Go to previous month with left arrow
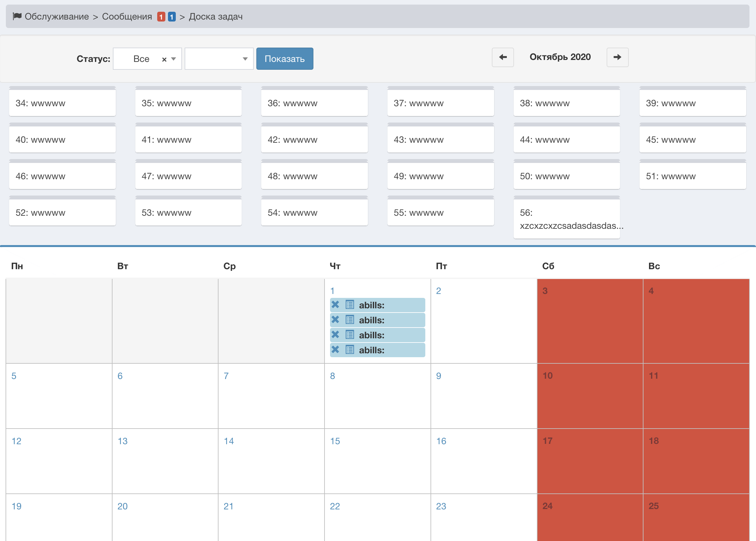 coord(503,57)
